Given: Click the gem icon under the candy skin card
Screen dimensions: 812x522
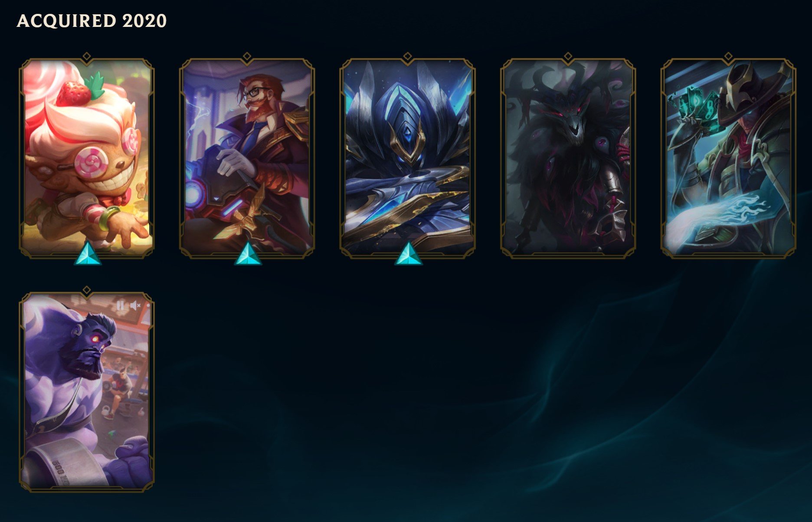Looking at the screenshot, I should point(88,253).
